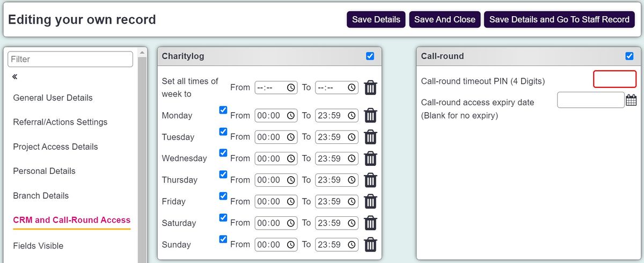The width and height of the screenshot is (644, 263).
Task: Open General User Details section
Action: click(53, 98)
